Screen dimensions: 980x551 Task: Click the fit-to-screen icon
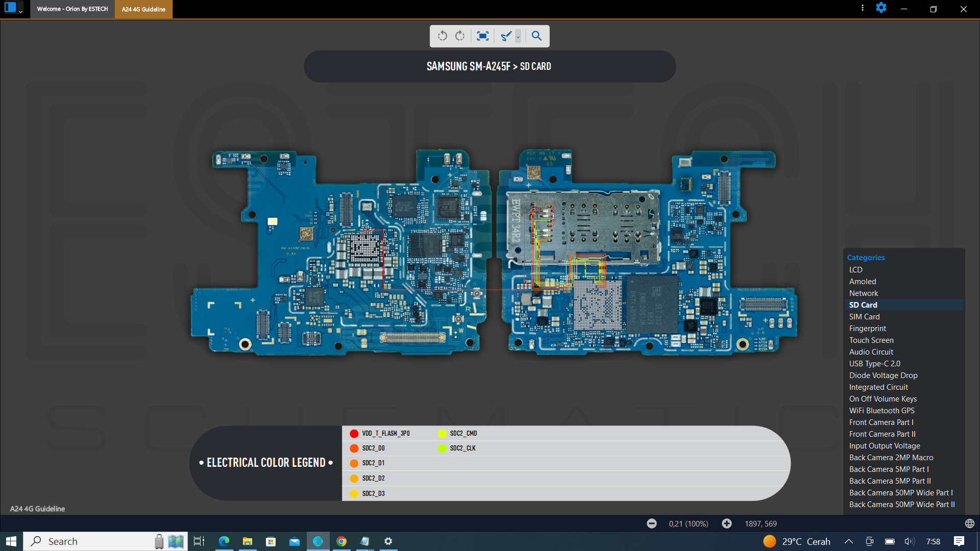point(482,36)
